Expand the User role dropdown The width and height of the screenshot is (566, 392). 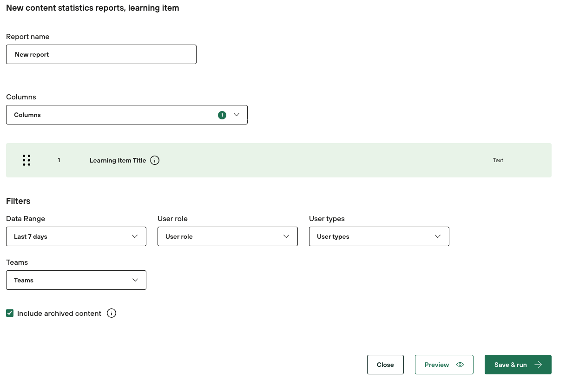228,236
